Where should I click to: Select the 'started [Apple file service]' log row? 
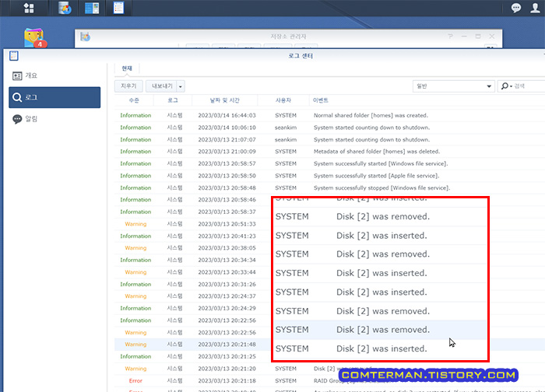[329, 176]
